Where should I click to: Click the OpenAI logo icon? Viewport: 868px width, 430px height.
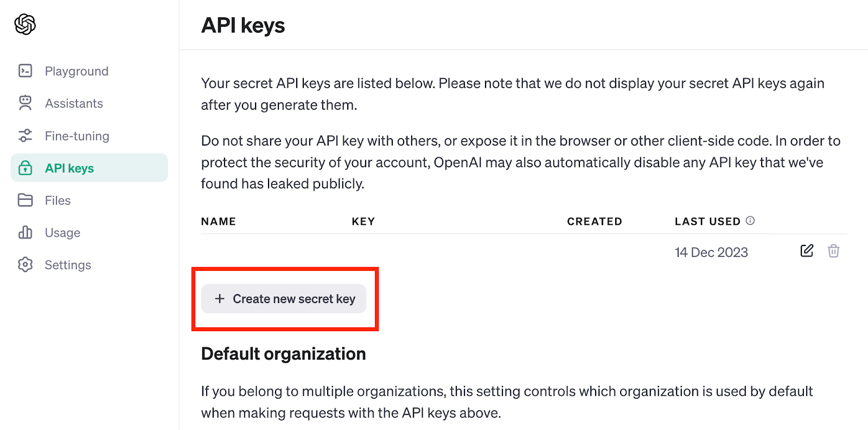25,24
